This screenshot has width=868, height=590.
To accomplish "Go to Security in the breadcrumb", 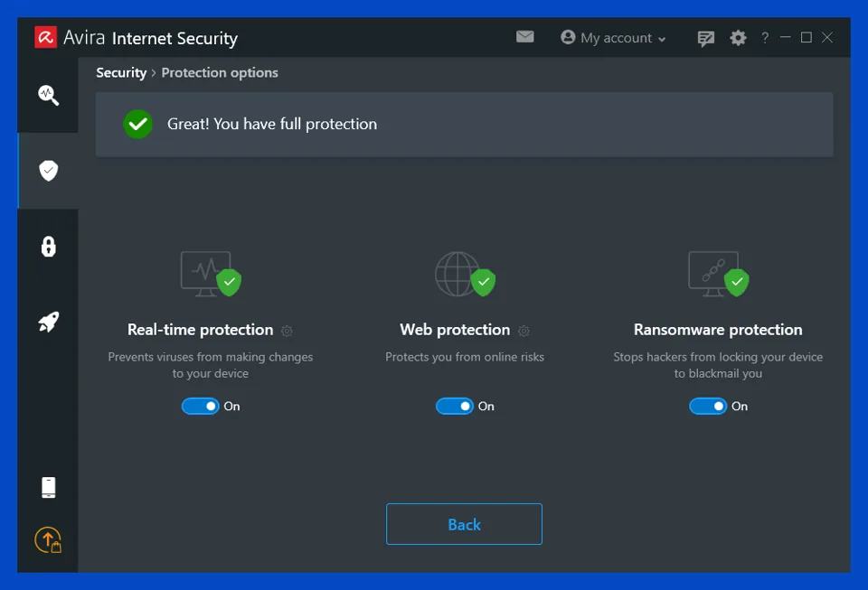I will point(121,72).
